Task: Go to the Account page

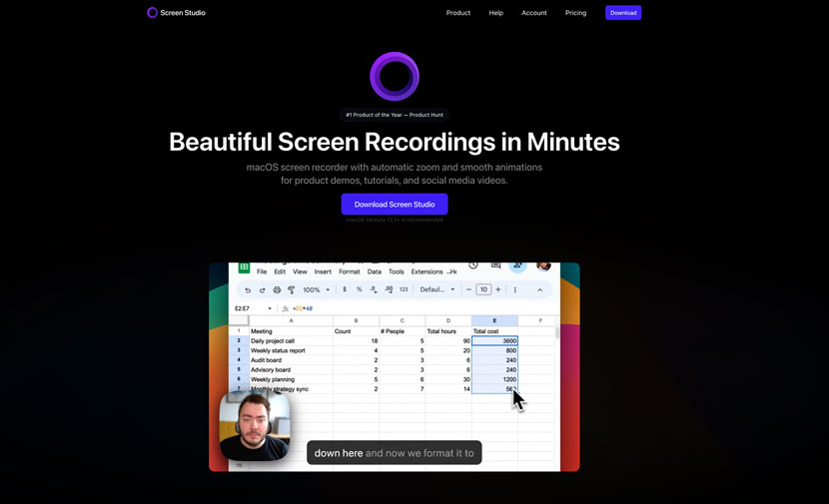Action: pyautogui.click(x=534, y=13)
